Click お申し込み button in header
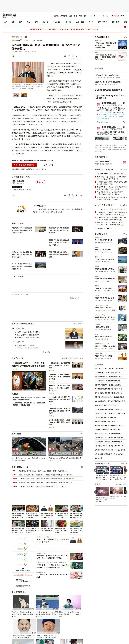Image resolution: width=129 pixels, height=644 pixels. pos(115,16)
